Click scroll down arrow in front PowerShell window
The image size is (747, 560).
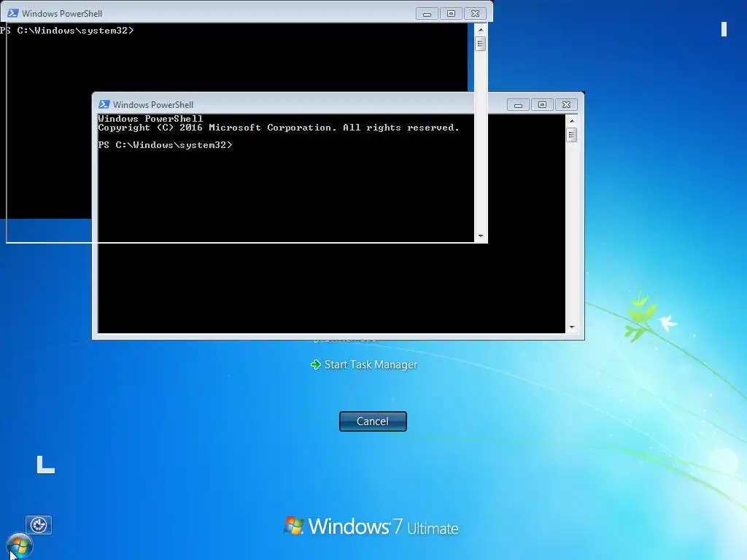[x=572, y=327]
